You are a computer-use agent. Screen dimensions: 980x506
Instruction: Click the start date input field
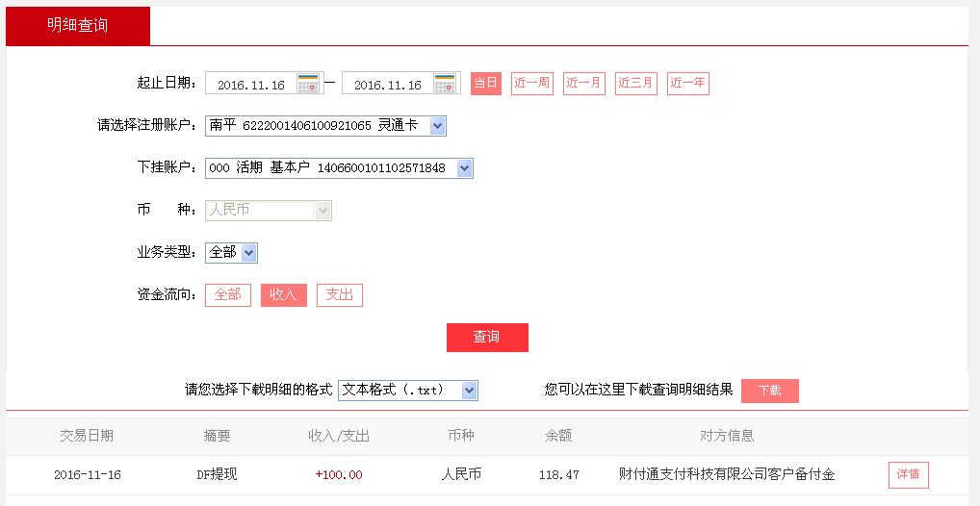pos(251,85)
